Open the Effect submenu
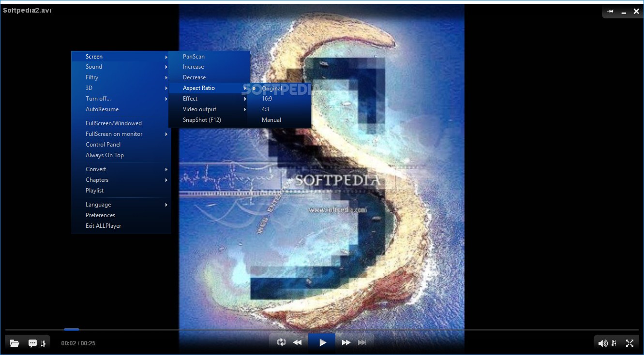Screen dimensions: 644x355 209,99
